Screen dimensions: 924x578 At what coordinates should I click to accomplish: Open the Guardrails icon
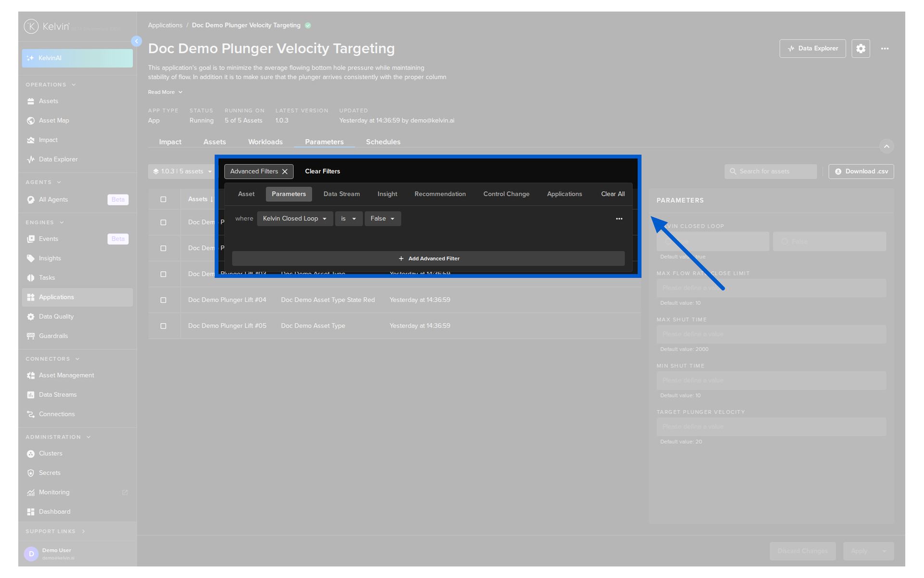[31, 336]
